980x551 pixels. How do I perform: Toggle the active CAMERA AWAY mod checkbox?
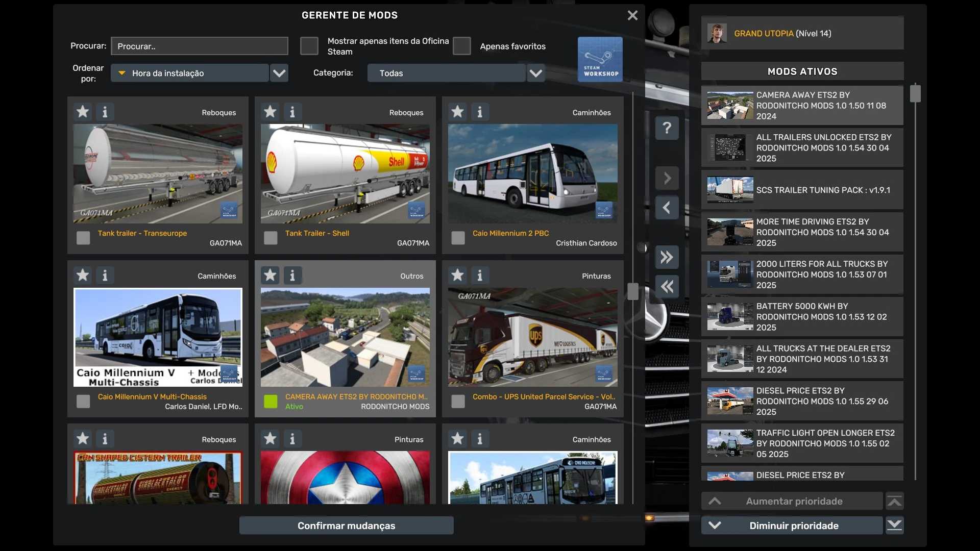pos(271,402)
